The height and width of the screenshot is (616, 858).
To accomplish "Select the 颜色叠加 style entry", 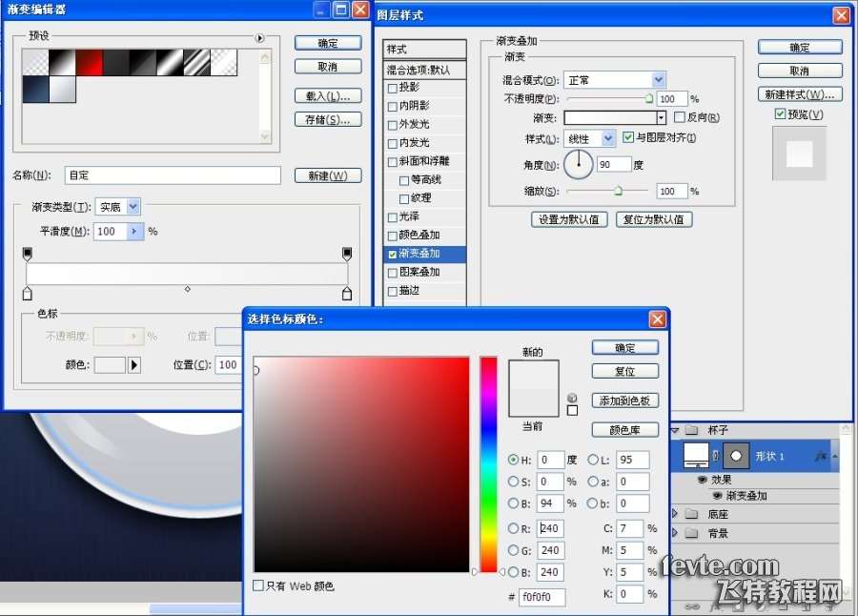I will click(x=424, y=236).
